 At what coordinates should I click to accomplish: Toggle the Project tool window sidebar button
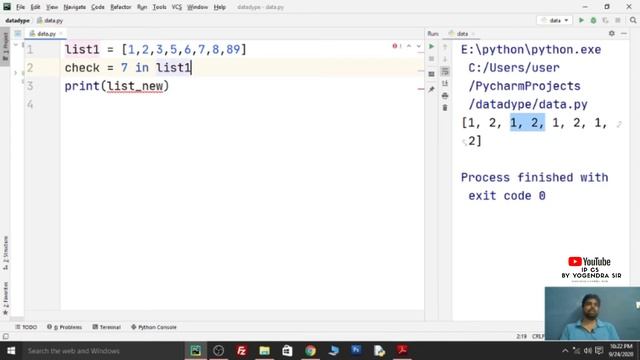pos(5,46)
